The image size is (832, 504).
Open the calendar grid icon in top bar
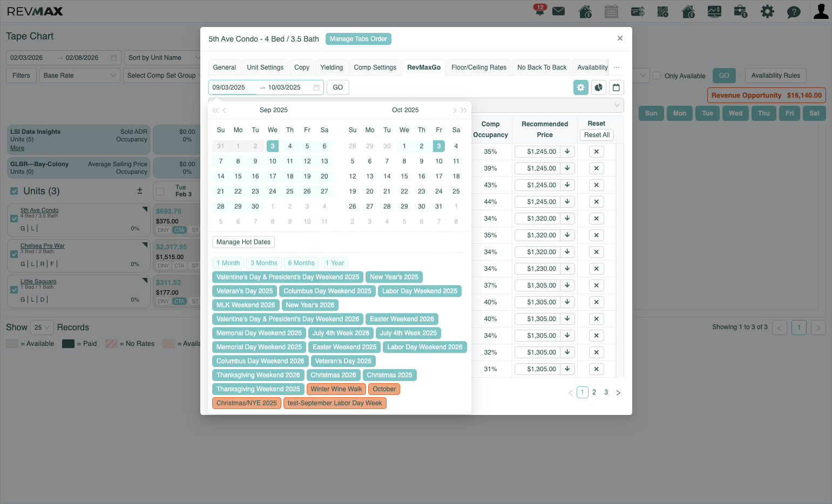point(611,11)
